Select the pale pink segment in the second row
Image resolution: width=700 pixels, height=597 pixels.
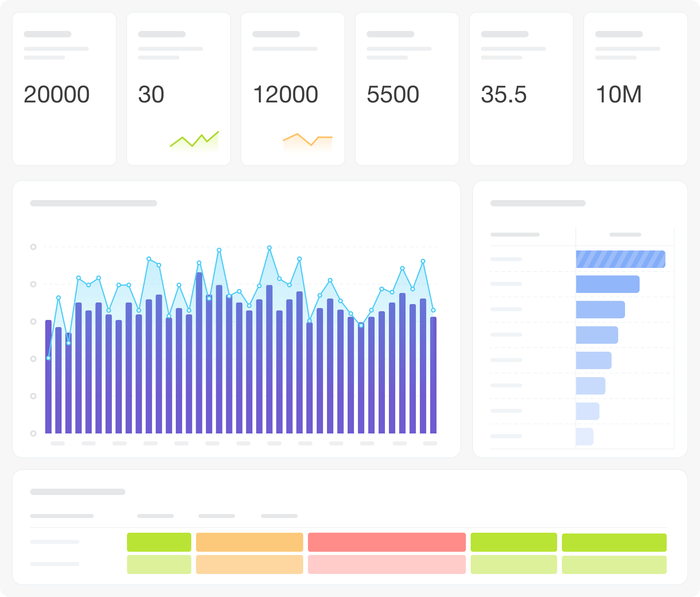[x=387, y=564]
